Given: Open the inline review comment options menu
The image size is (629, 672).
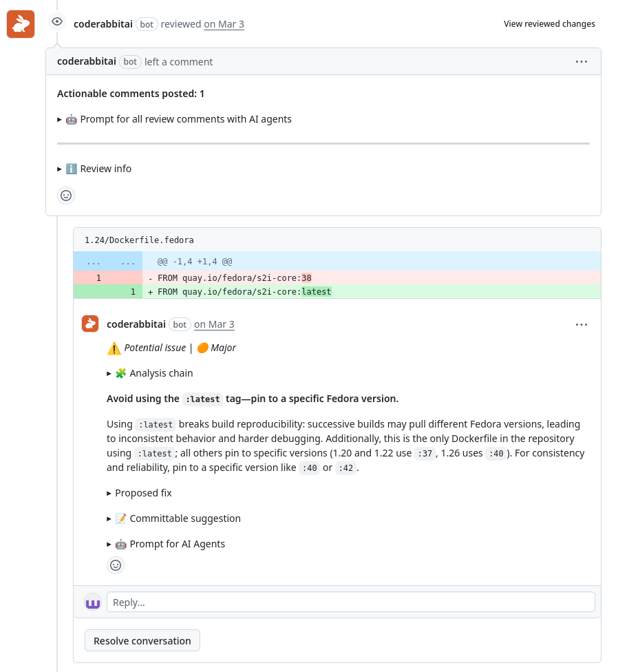Looking at the screenshot, I should tap(582, 324).
